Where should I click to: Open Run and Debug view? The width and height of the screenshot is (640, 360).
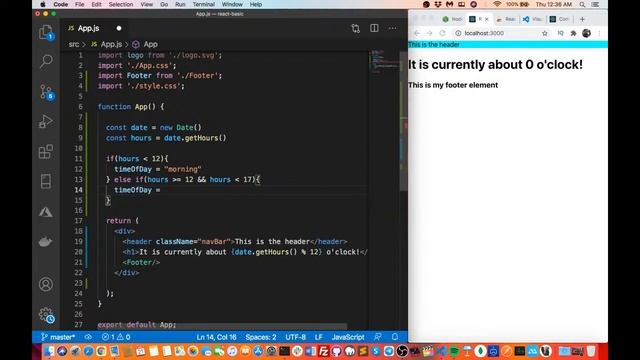(46, 121)
